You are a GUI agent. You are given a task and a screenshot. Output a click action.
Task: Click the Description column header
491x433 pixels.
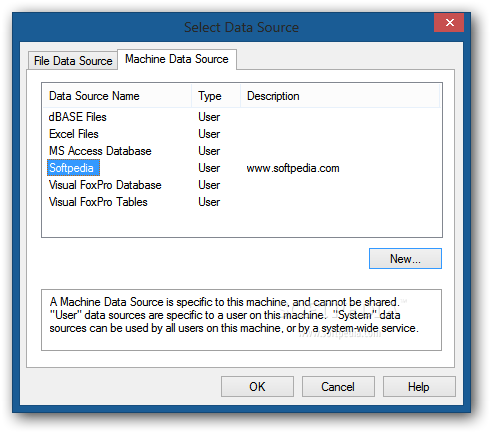pyautogui.click(x=340, y=96)
